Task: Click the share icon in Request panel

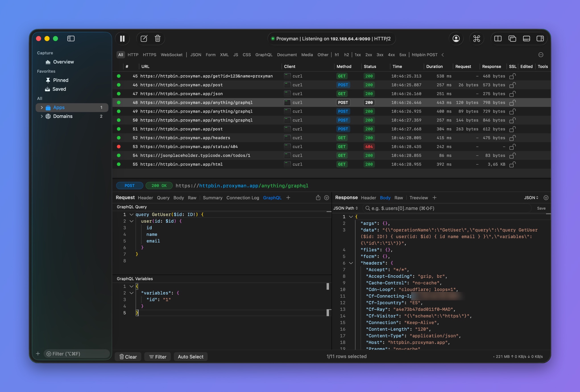Action: point(318,198)
